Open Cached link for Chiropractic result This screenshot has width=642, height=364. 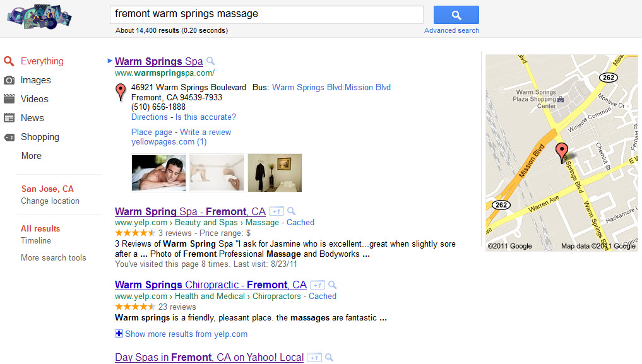coord(322,296)
